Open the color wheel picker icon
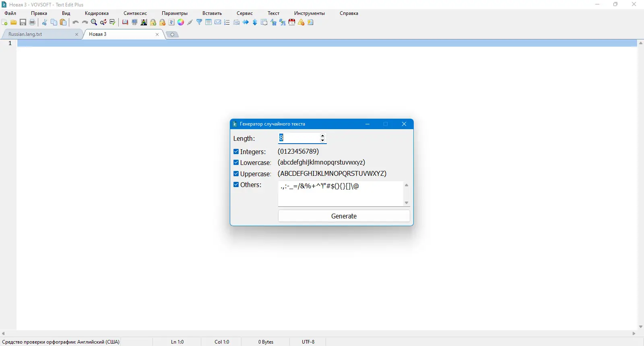This screenshot has height=346, width=644. (x=181, y=22)
